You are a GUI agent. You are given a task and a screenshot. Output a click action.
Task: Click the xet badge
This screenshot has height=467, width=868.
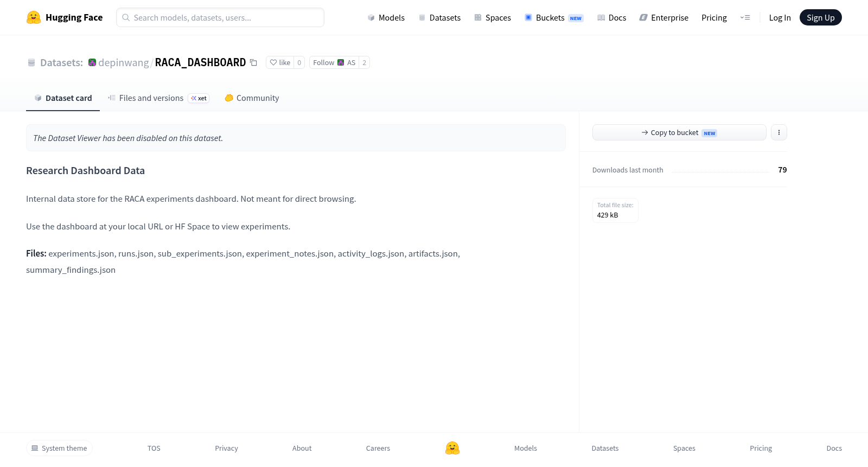(x=199, y=98)
